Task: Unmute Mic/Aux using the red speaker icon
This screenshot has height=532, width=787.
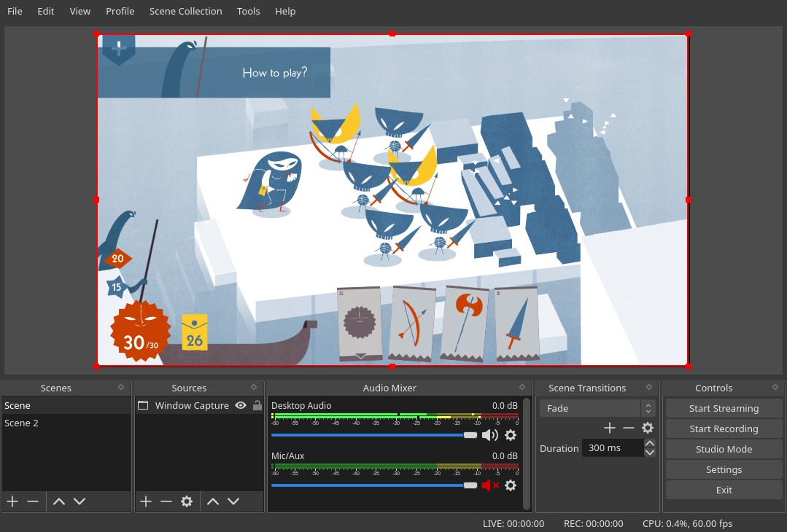Action: pos(490,485)
